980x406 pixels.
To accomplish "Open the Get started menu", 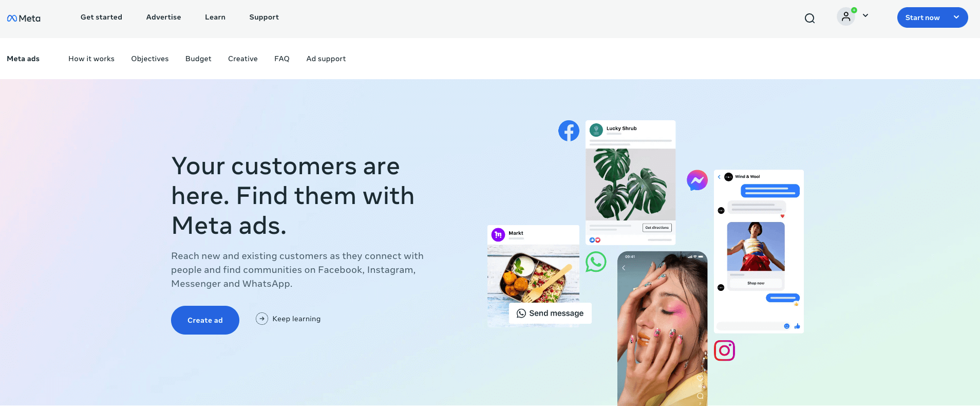I will point(101,17).
